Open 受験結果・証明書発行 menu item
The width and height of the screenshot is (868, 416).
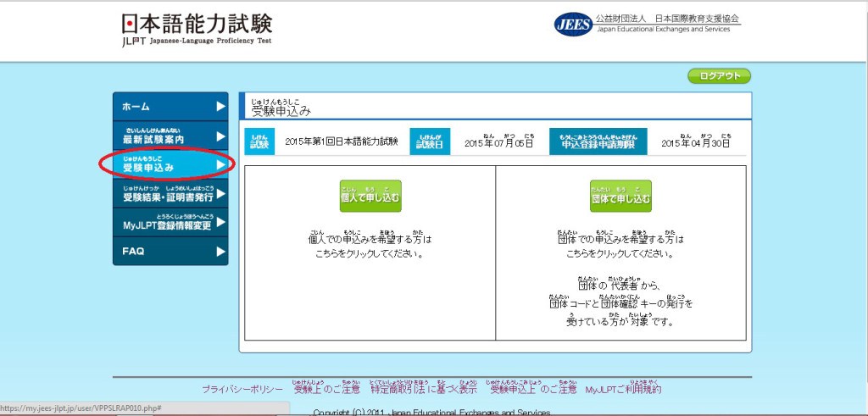[170, 194]
